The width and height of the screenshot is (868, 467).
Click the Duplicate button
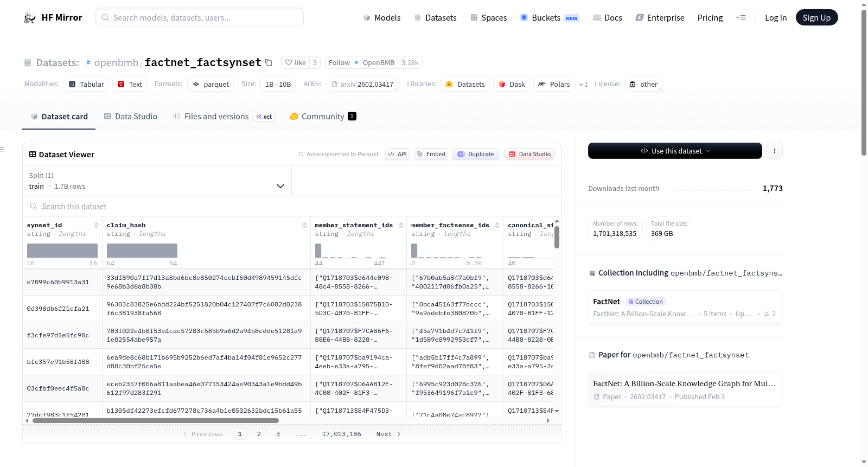click(476, 154)
